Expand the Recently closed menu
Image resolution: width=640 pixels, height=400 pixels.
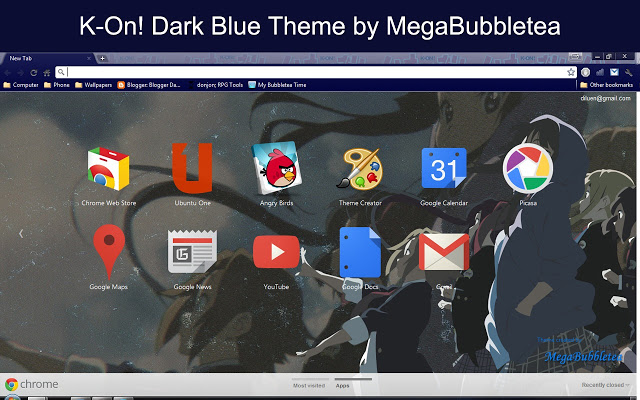[x=605, y=385]
